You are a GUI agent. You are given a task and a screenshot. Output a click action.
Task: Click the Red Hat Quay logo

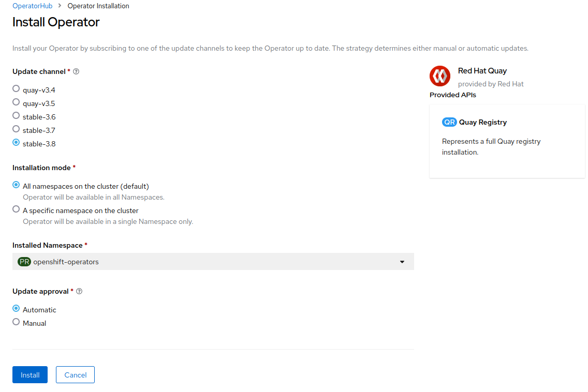(x=440, y=77)
